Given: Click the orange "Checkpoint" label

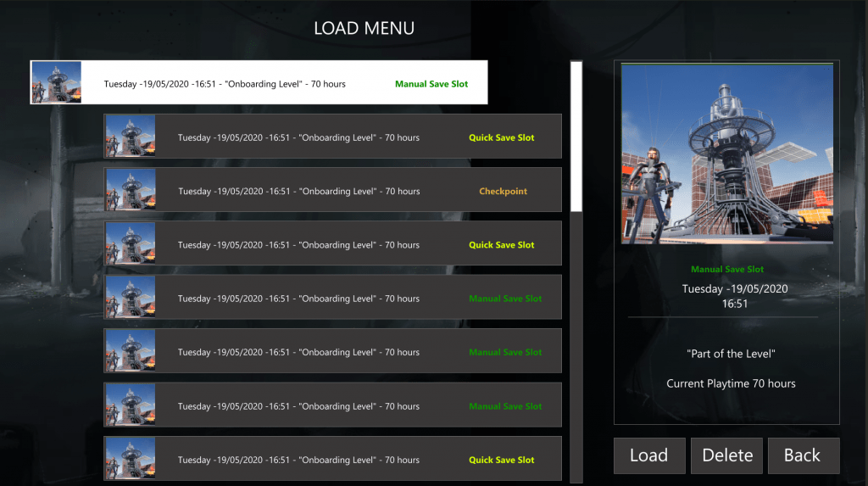Looking at the screenshot, I should pyautogui.click(x=503, y=191).
